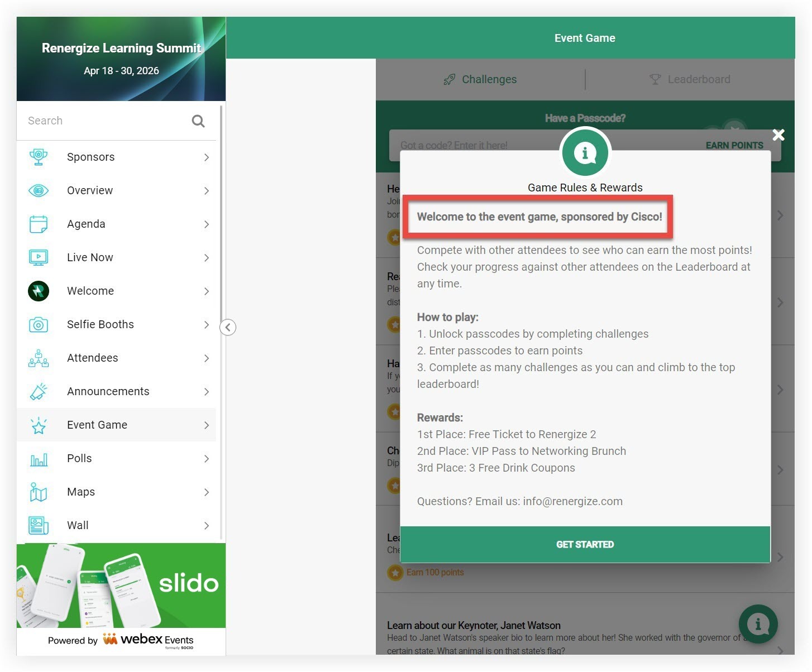Screen dimensions: 812x672
Task: Click the star coin beside Earn 100 points
Action: click(395, 573)
